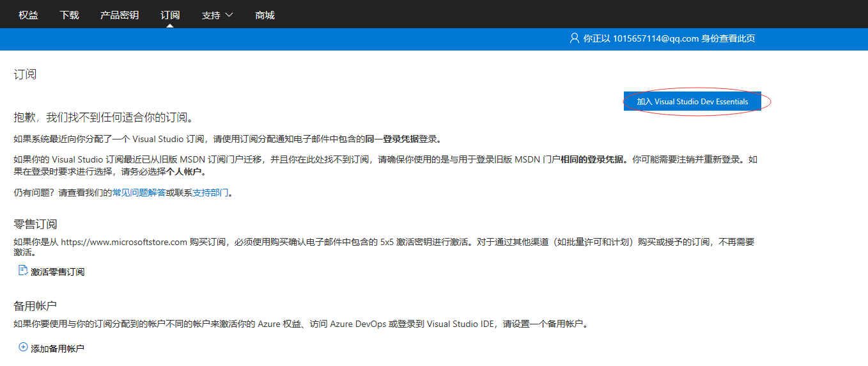The image size is (868, 366).
Task: Open the 支持部门 link
Action: pyautogui.click(x=210, y=193)
